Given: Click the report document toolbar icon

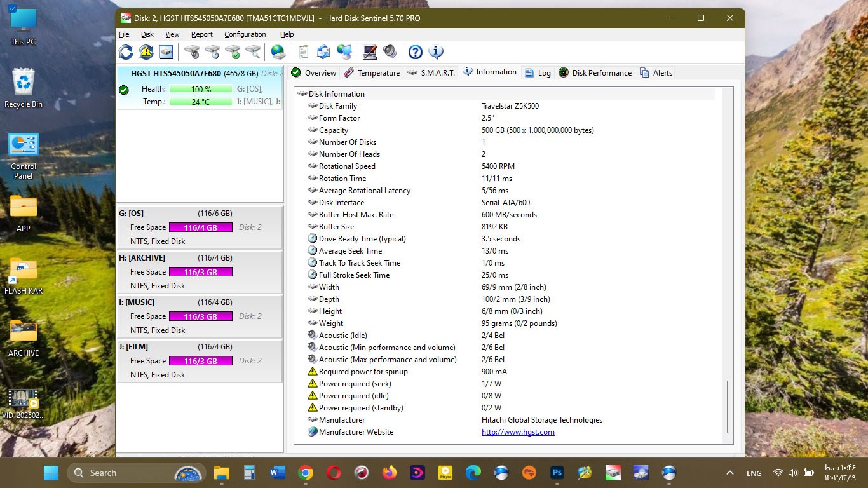Looking at the screenshot, I should click(303, 52).
